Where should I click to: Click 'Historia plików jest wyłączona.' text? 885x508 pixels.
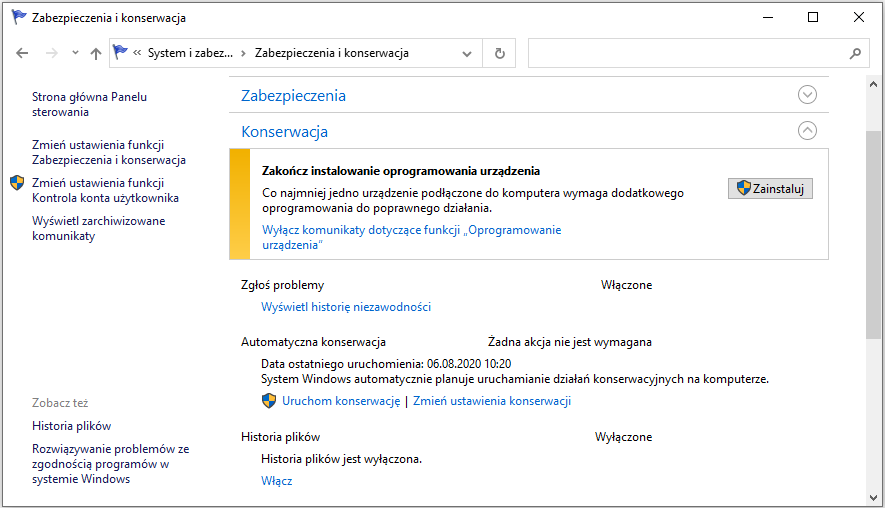(x=341, y=459)
